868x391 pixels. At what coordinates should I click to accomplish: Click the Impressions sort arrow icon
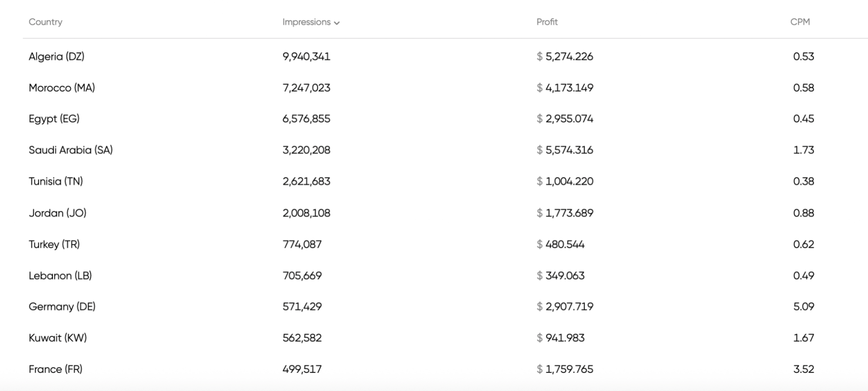(x=337, y=23)
